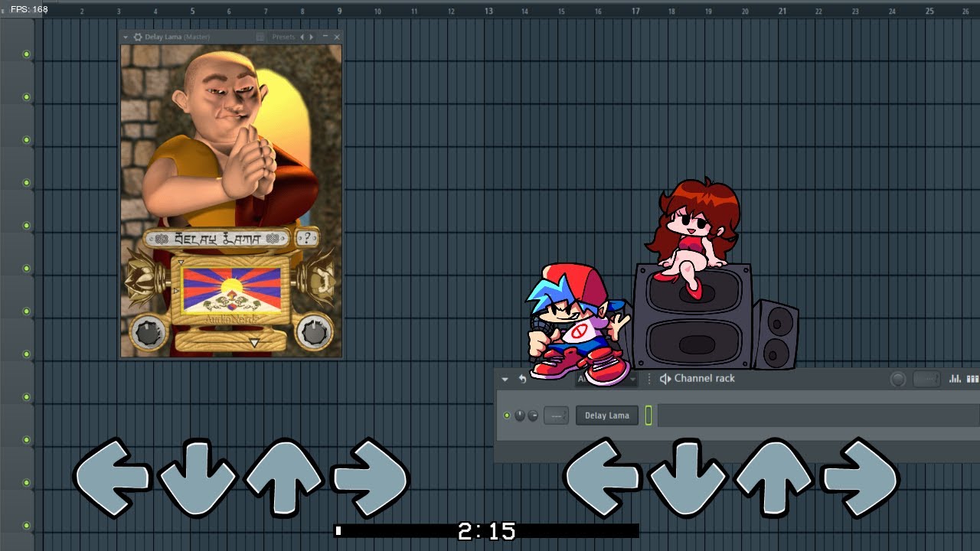Click bar 5 on the playlist timeline
The width and height of the screenshot is (980, 551).
pyautogui.click(x=192, y=11)
